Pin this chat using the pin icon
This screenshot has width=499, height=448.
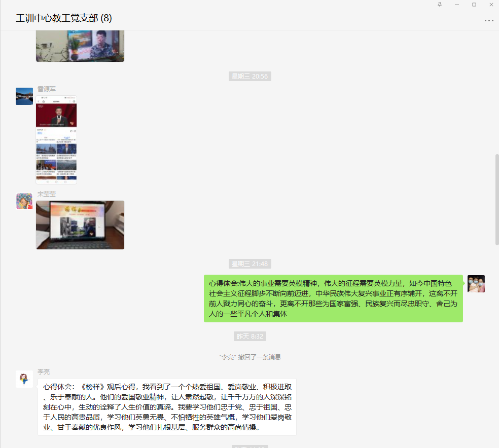[441, 5]
